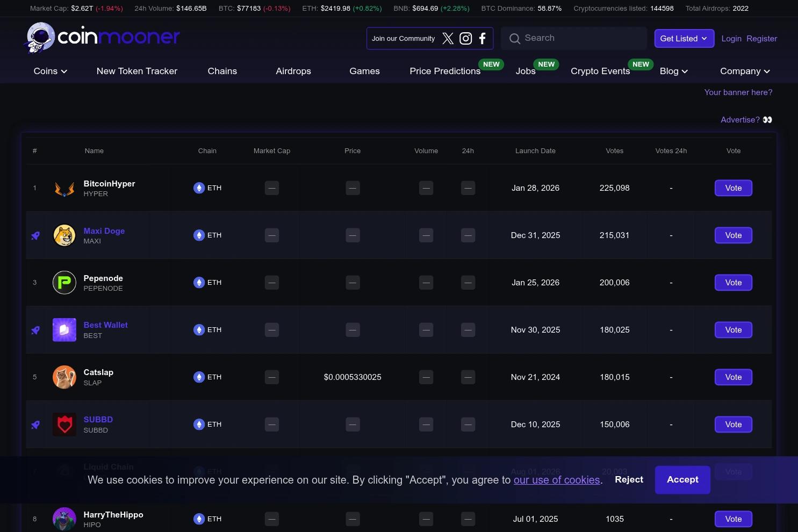
Task: Click the 'BTC Dominance: 58.87%' ticker stat
Action: pyautogui.click(x=521, y=9)
